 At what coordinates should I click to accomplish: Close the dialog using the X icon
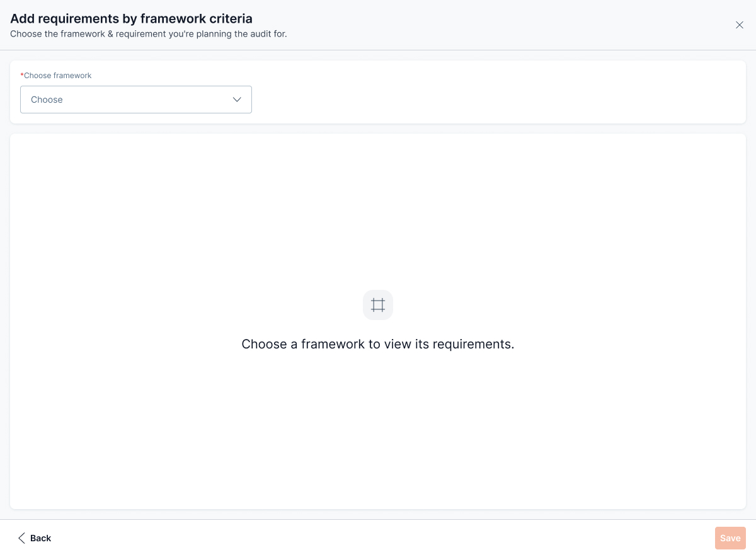[740, 25]
